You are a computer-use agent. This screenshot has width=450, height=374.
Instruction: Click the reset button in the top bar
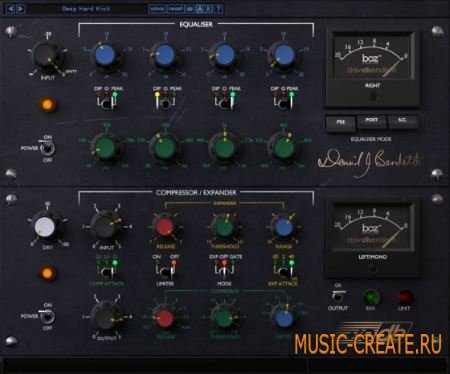click(x=175, y=9)
